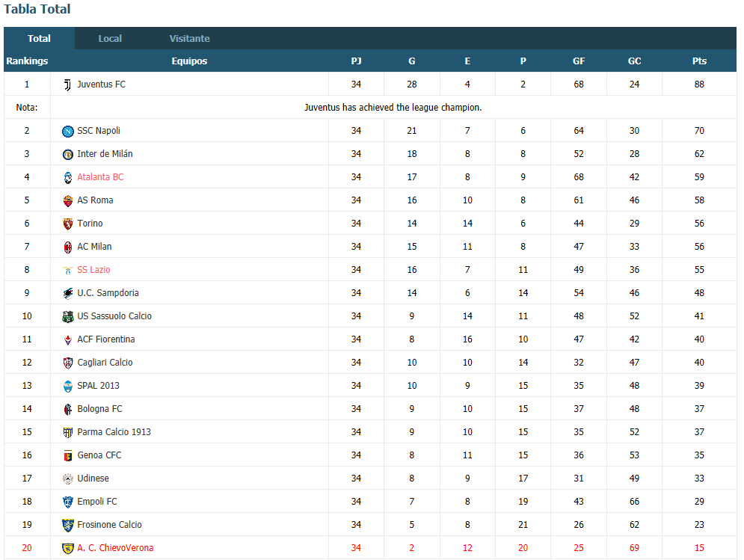Click the Torino club crest

coord(68,224)
